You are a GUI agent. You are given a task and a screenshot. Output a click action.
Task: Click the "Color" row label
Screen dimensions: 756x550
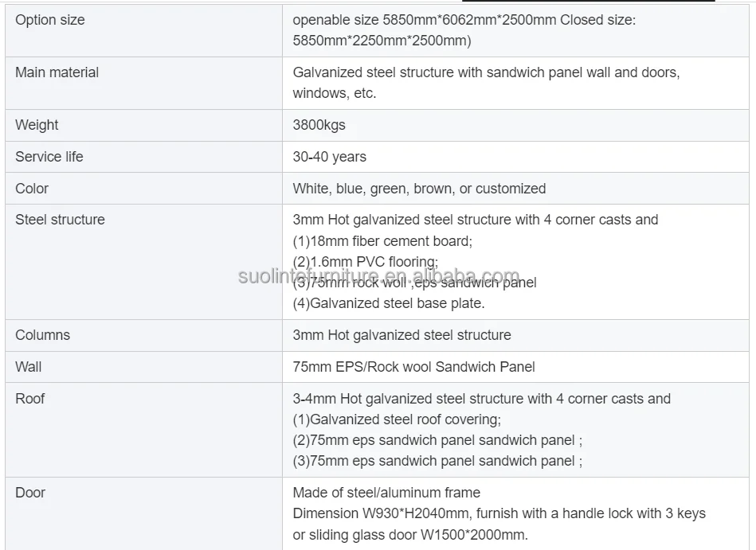32,189
